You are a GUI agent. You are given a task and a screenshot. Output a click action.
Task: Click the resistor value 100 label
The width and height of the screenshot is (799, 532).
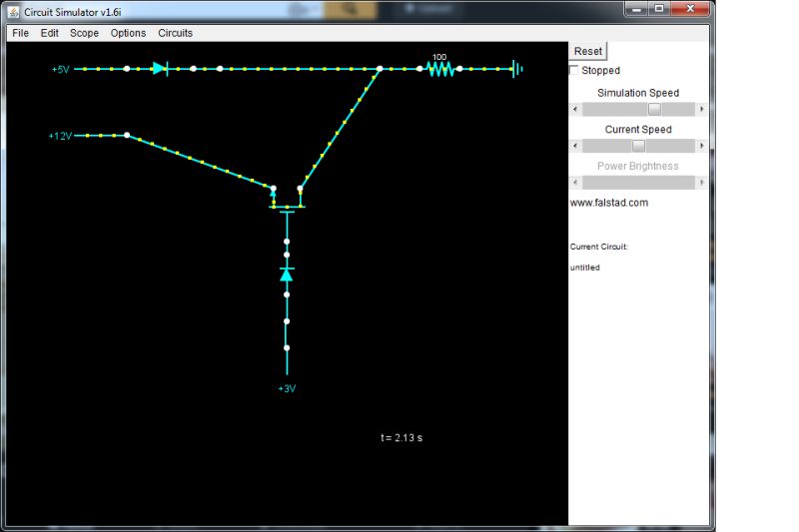click(439, 57)
